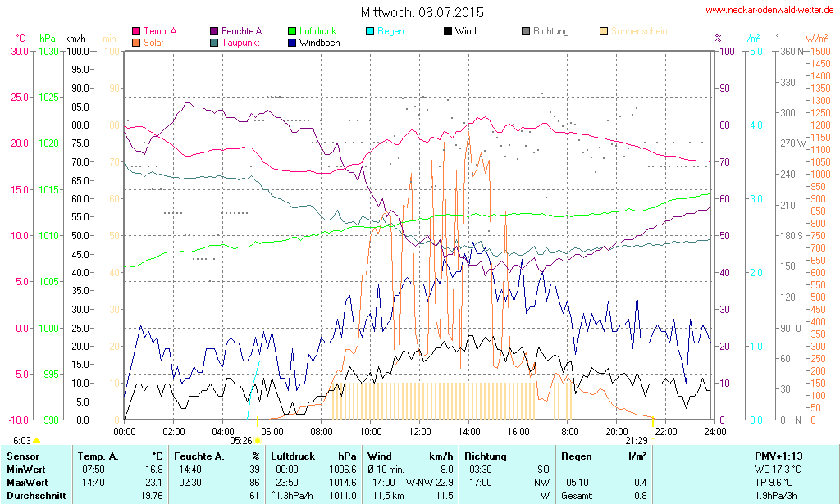Select the gray Richtung legend swatch
Screen dimensions: 840x504
[526, 32]
